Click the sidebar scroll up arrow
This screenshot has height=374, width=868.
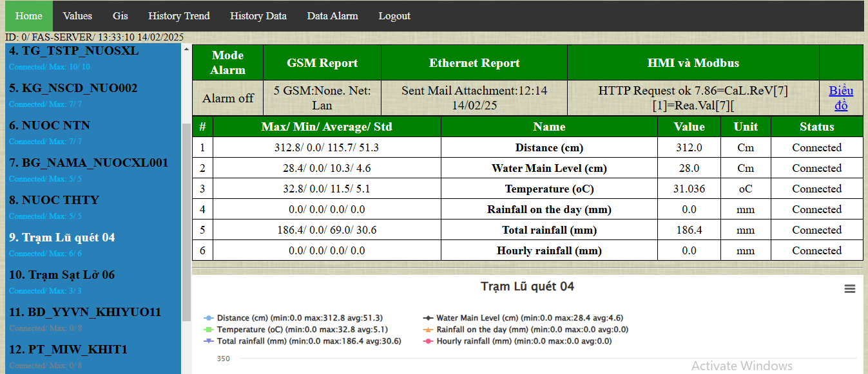[187, 49]
